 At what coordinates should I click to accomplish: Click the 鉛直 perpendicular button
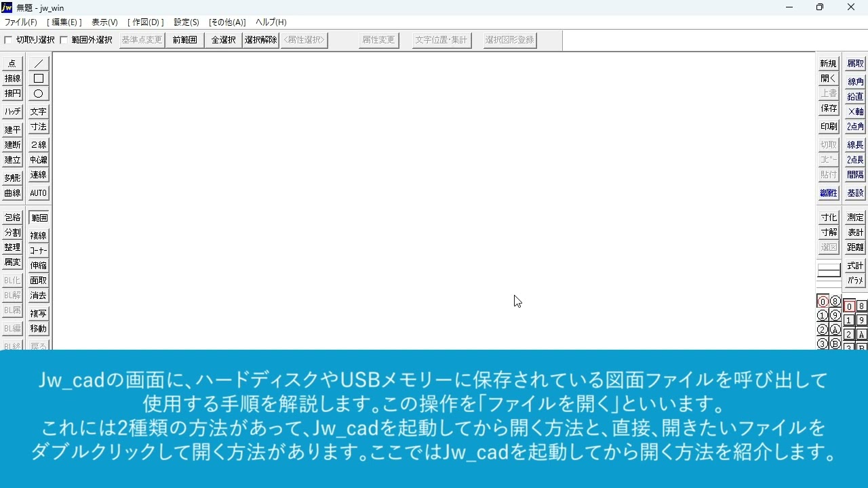click(x=856, y=97)
